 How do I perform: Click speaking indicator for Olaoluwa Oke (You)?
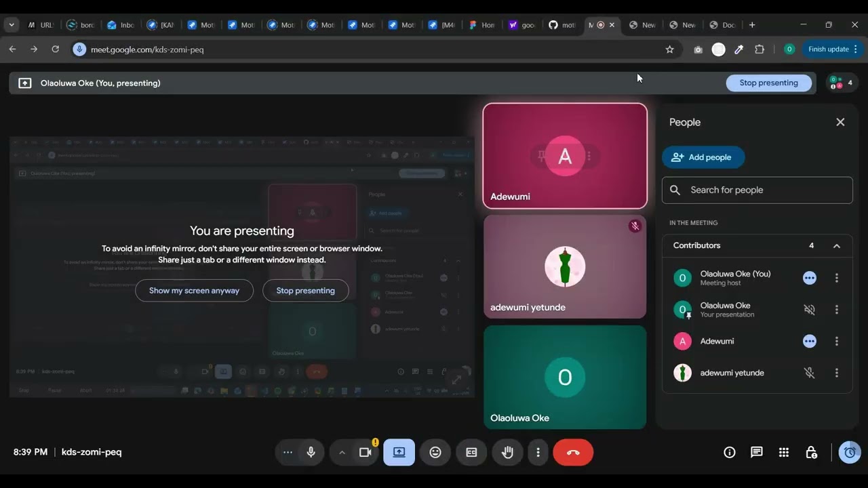click(809, 278)
